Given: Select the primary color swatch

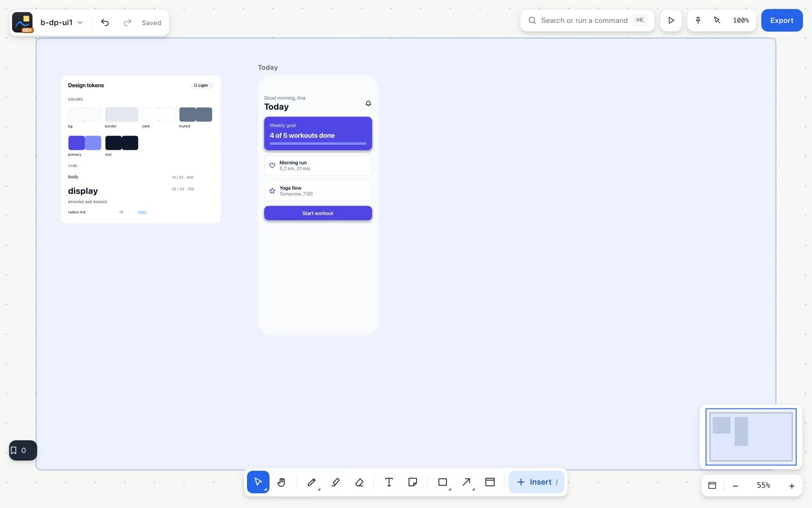Looking at the screenshot, I should click(85, 143).
